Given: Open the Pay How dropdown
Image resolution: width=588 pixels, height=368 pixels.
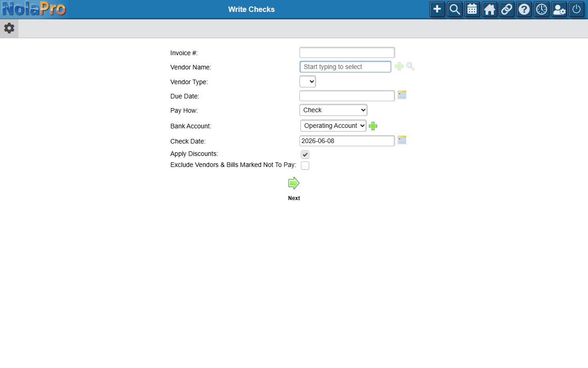Looking at the screenshot, I should tap(334, 110).
